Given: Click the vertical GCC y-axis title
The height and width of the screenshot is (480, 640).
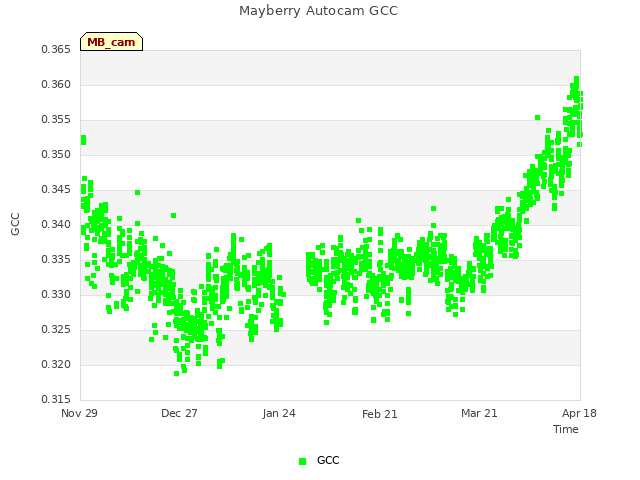Looking at the screenshot, I should 15,224.
